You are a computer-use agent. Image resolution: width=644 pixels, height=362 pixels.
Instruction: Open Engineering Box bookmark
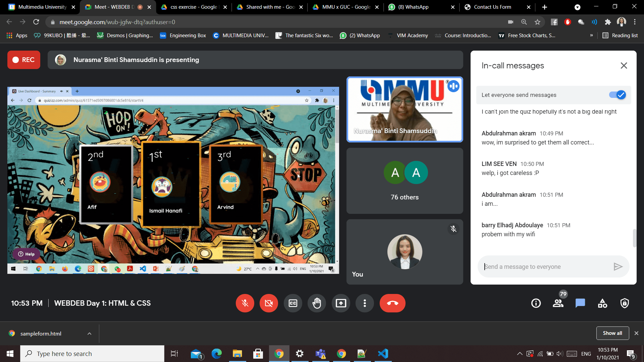click(183, 36)
